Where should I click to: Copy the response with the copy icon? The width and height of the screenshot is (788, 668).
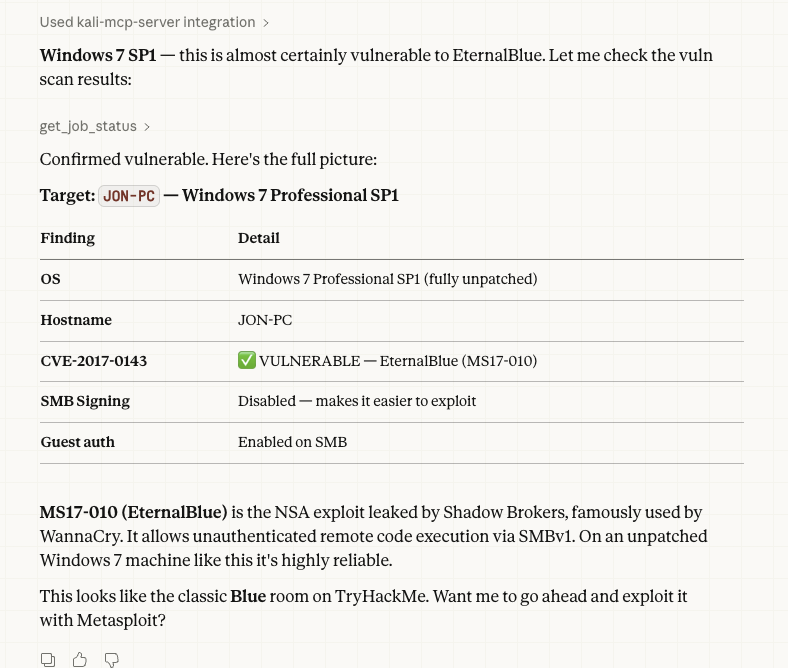[x=48, y=659]
